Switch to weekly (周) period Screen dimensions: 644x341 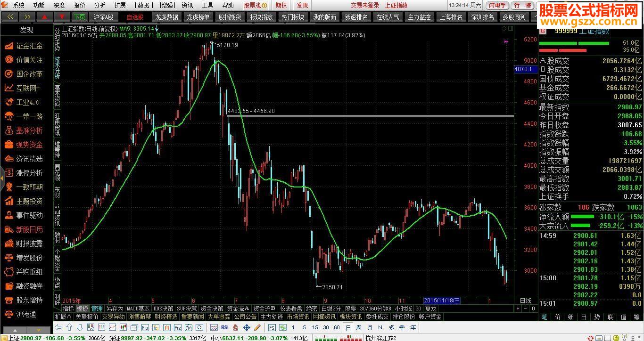(359, 327)
